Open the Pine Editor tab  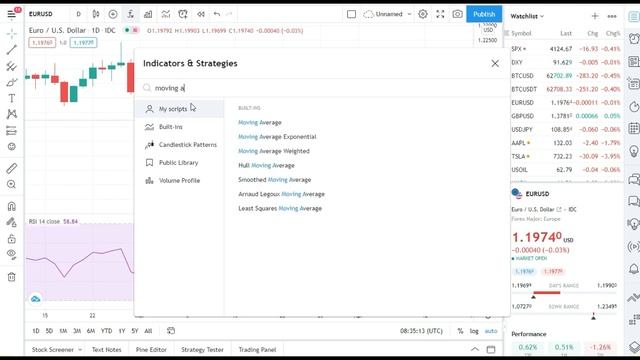point(151,350)
